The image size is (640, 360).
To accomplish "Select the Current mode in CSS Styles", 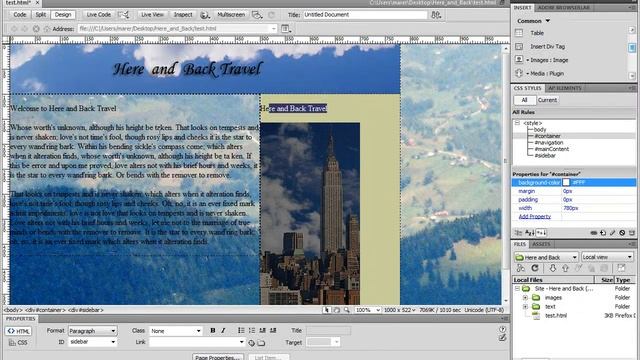I will click(547, 100).
